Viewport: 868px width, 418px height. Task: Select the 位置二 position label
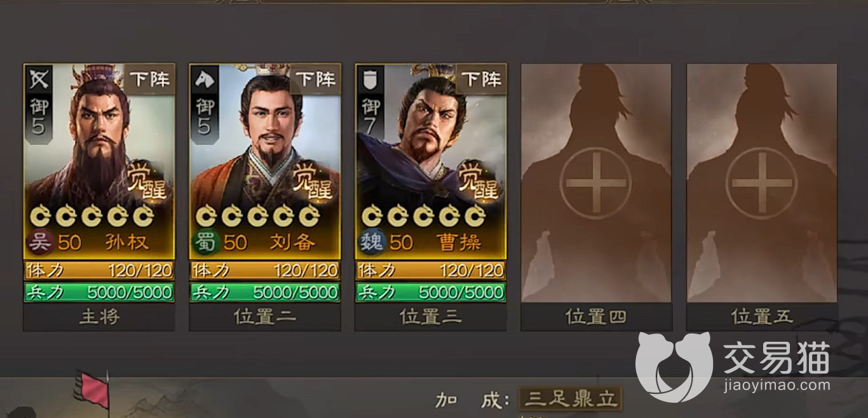point(265,316)
